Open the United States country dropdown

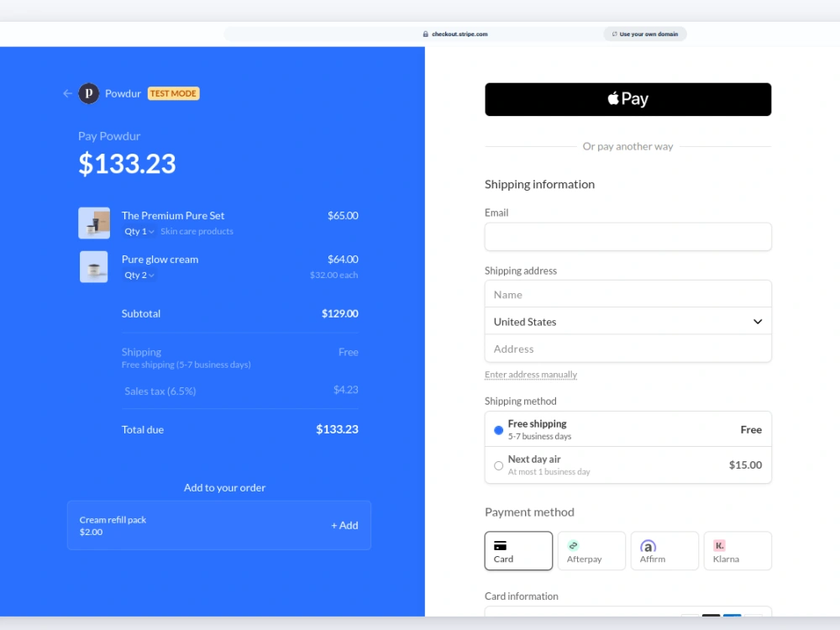(627, 322)
